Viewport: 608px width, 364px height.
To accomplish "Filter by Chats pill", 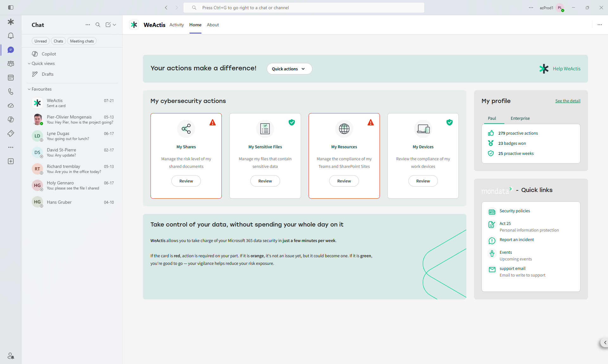I will tap(58, 41).
